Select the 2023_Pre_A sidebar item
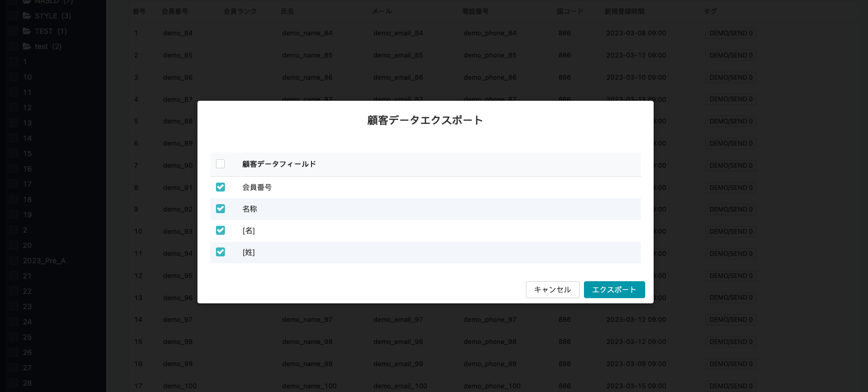This screenshot has width=868, height=392. [44, 261]
